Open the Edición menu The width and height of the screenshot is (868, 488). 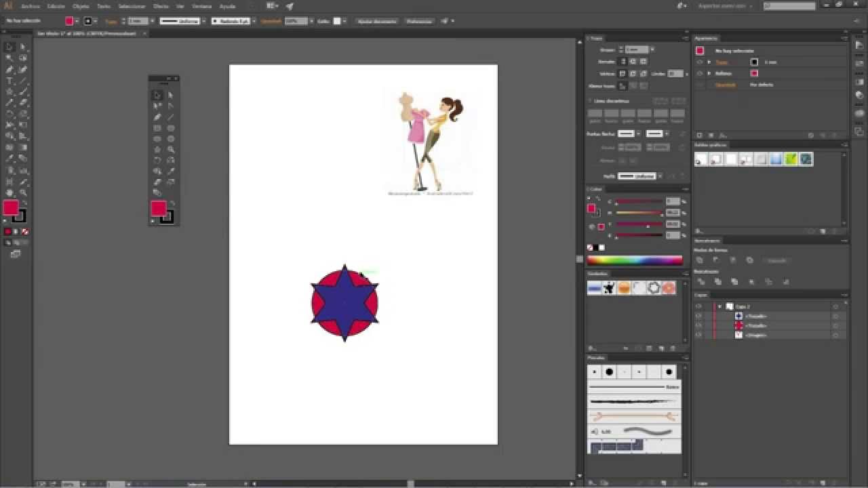click(x=56, y=6)
